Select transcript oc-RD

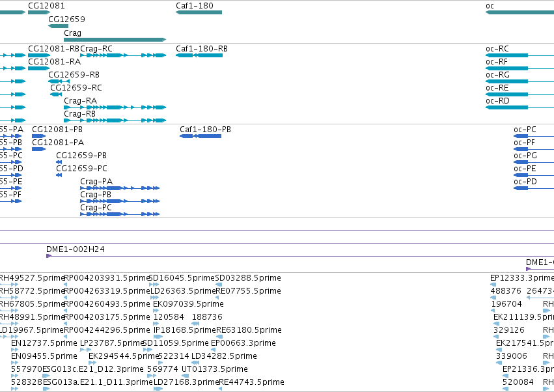coord(519,107)
